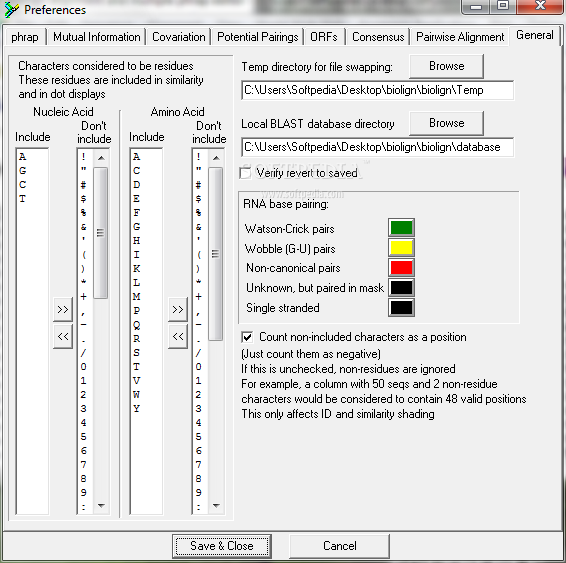The height and width of the screenshot is (563, 566).
Task: Switch to Mutual Information tab
Action: [96, 37]
